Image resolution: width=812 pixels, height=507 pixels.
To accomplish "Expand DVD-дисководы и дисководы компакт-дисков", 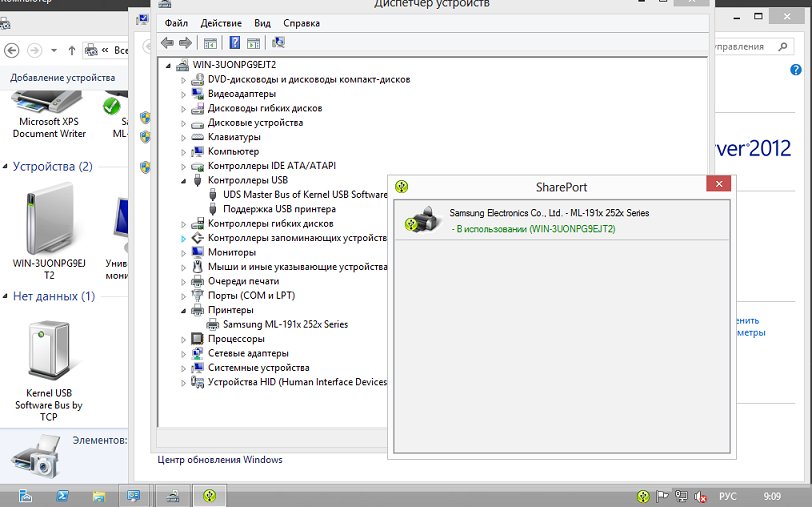I will [183, 80].
